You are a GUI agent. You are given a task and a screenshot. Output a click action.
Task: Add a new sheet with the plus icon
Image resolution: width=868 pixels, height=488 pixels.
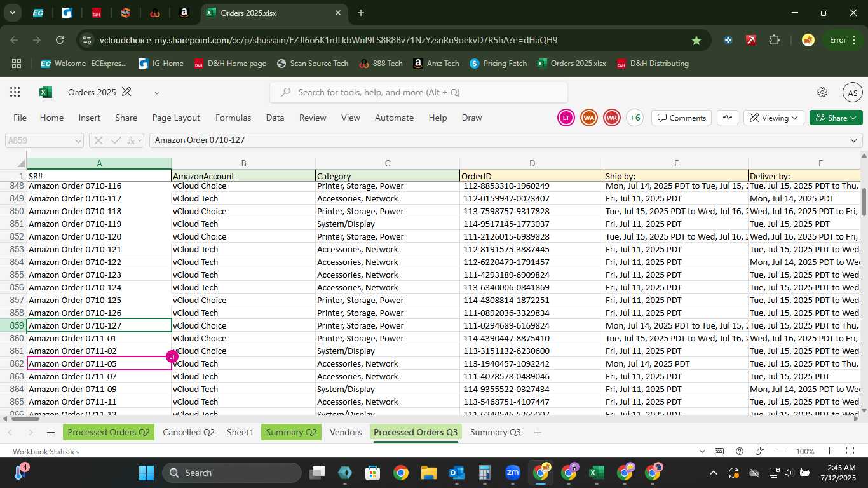click(538, 433)
